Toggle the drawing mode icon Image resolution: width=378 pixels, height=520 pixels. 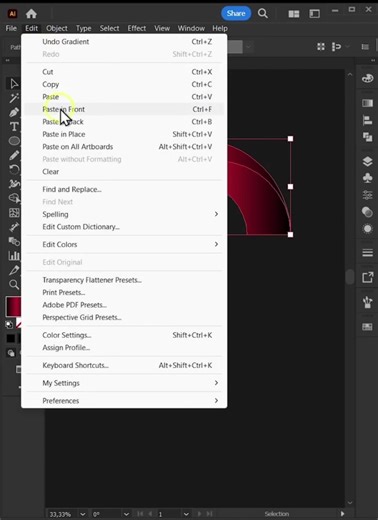[x=11, y=353]
